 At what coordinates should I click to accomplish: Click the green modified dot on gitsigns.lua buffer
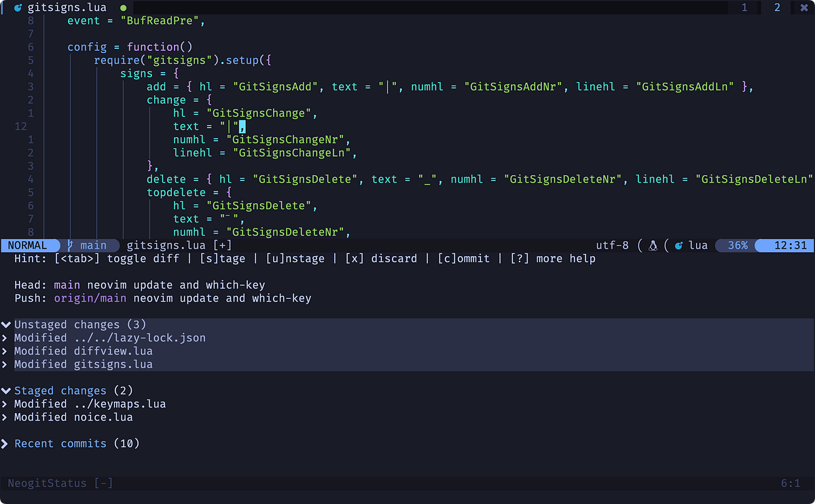124,7
